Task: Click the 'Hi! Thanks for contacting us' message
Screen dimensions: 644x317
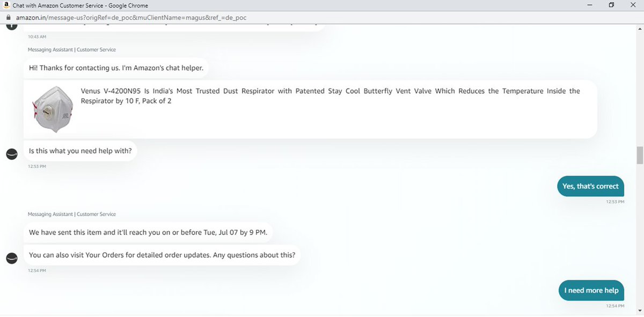Action: [x=116, y=68]
